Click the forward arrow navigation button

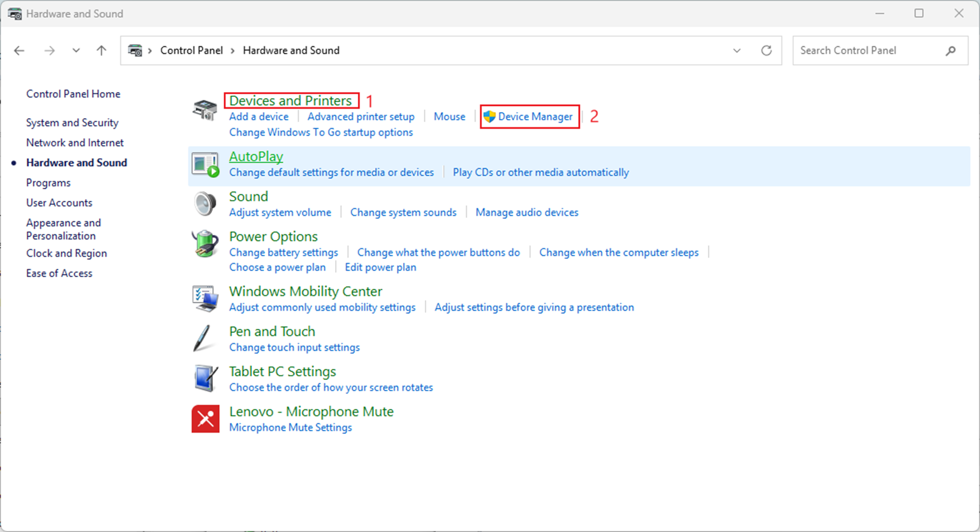(50, 51)
